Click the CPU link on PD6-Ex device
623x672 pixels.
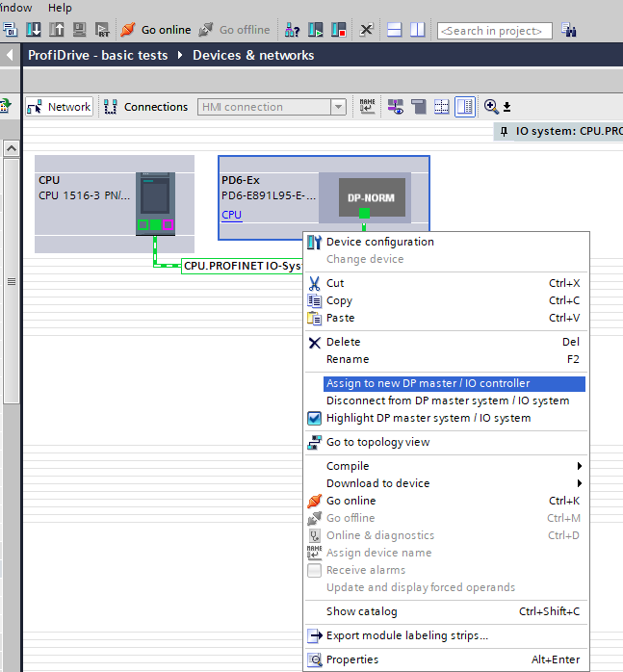coord(231,215)
